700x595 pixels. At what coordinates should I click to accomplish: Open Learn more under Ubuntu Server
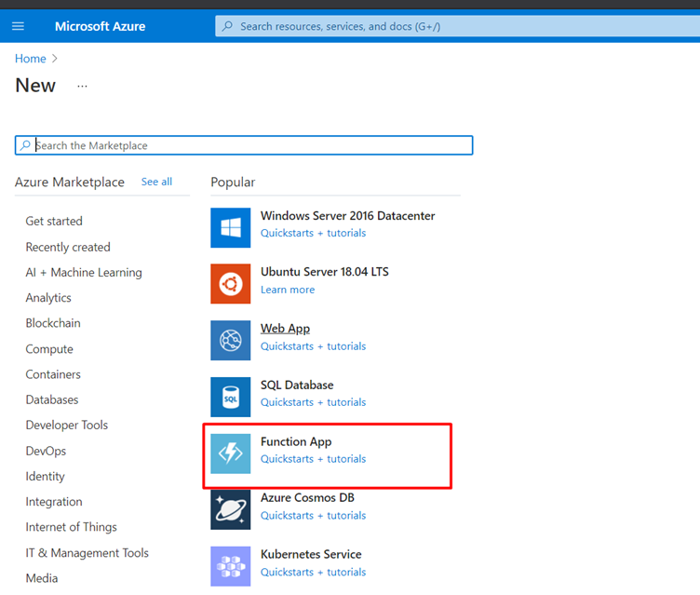288,290
